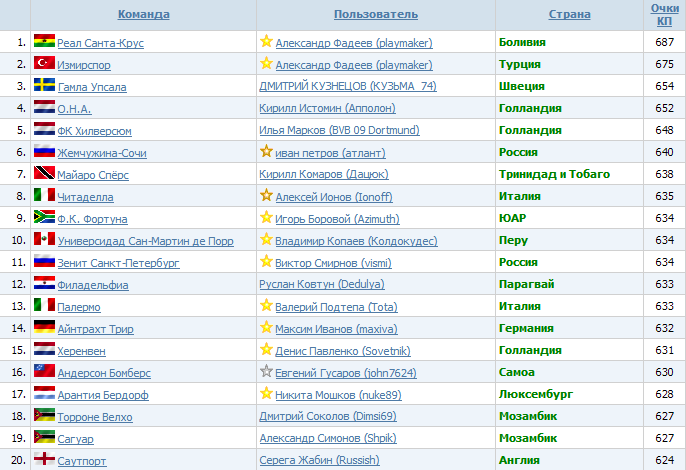Screen dimensions: 686x470
Task: Sort by the Страна column header
Action: tap(569, 14)
